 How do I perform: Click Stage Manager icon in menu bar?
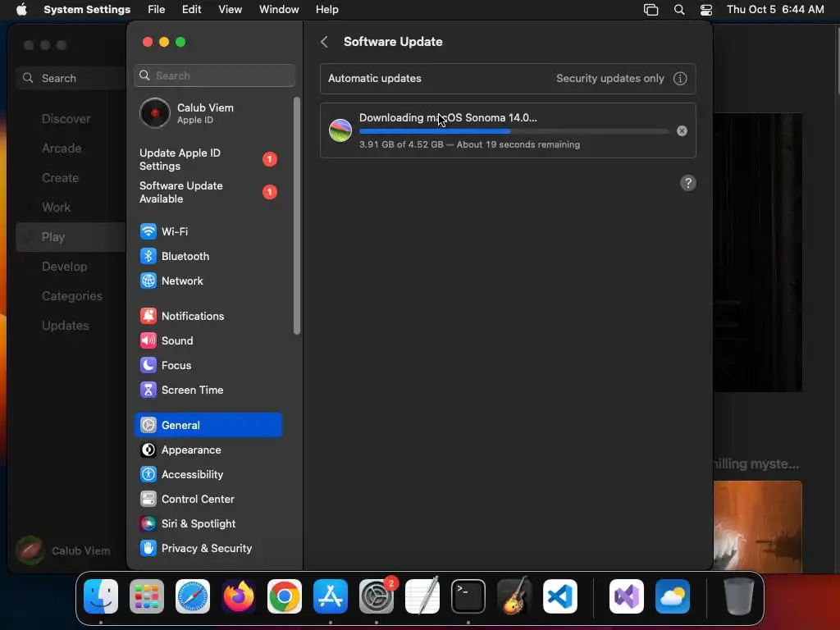click(x=651, y=10)
